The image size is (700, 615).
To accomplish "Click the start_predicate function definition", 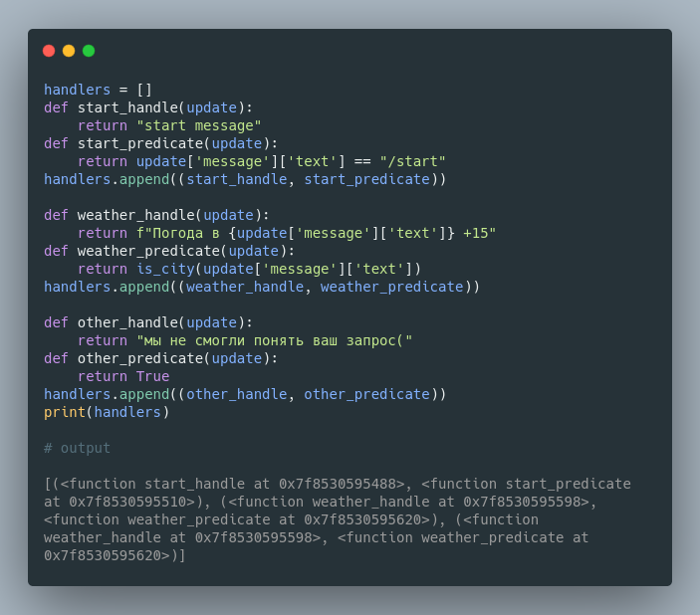I will coord(160,143).
